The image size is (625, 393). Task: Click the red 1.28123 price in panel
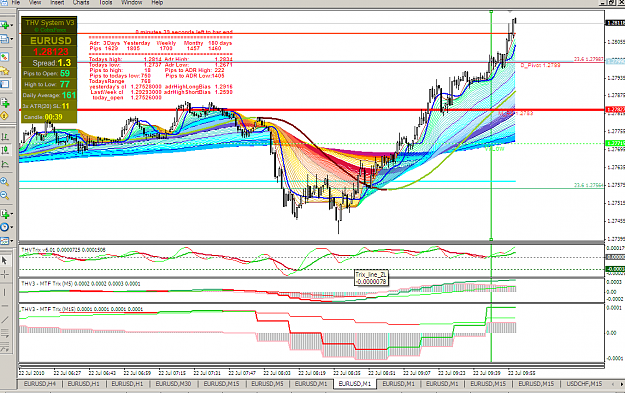click(x=51, y=52)
